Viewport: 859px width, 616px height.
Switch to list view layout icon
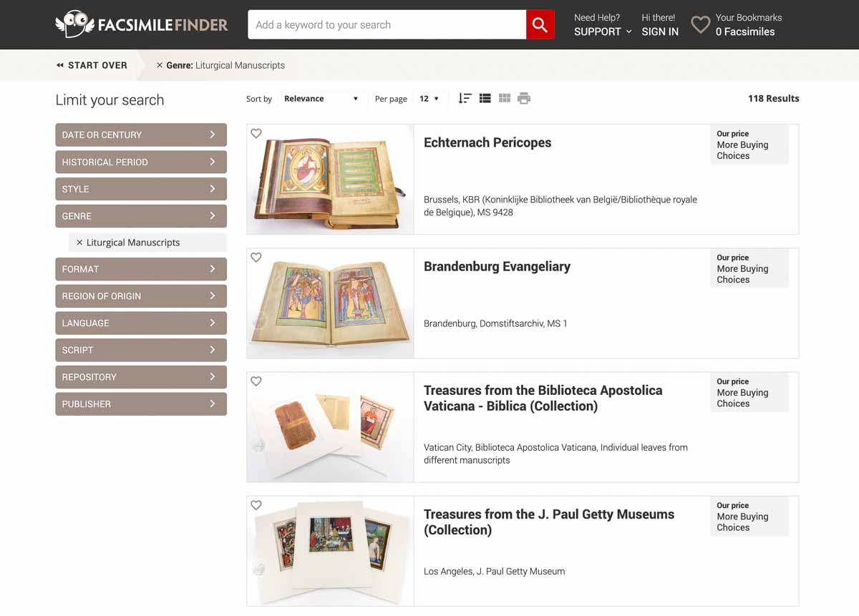485,99
